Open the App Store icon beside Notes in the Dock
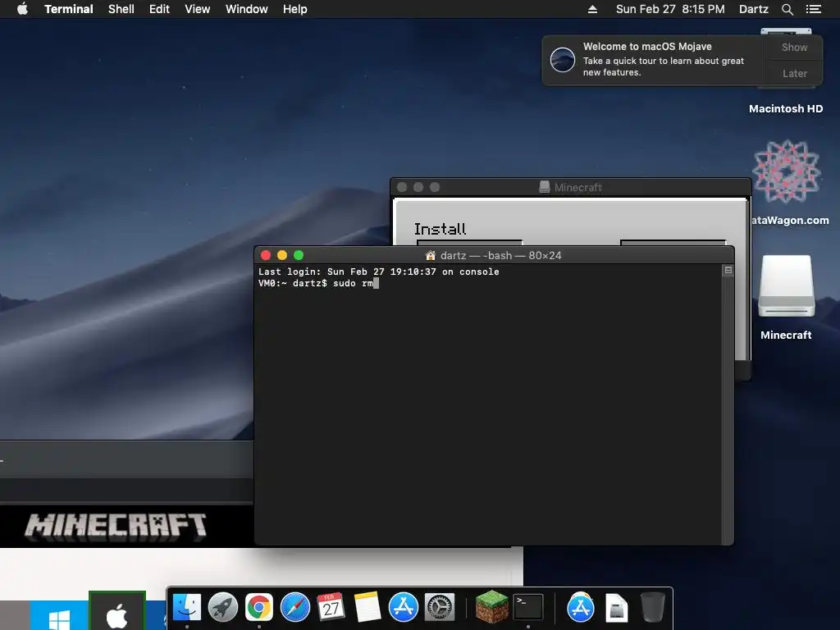This screenshot has height=630, width=840. click(403, 608)
